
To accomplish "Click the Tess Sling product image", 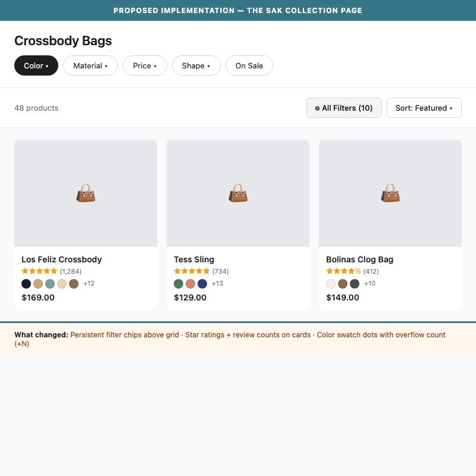I will pos(238,193).
